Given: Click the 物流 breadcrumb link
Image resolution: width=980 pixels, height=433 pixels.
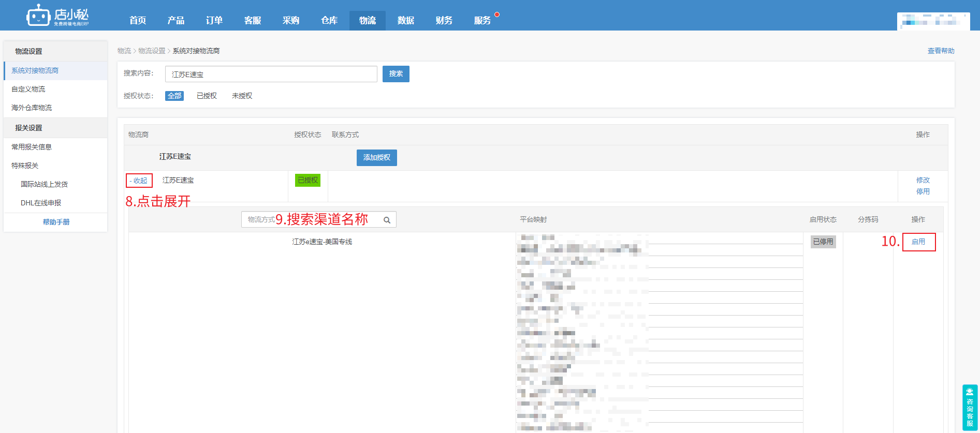Looking at the screenshot, I should tap(124, 51).
